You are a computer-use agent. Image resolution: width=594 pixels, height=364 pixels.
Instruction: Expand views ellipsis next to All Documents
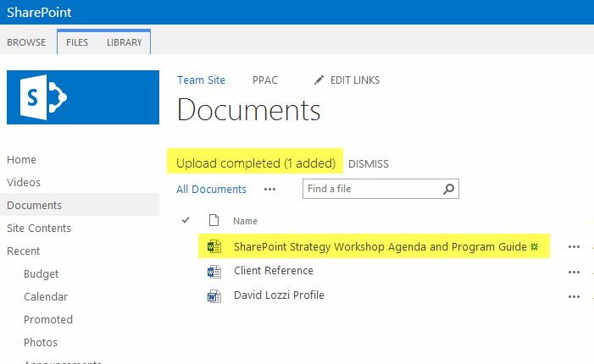[x=269, y=190]
